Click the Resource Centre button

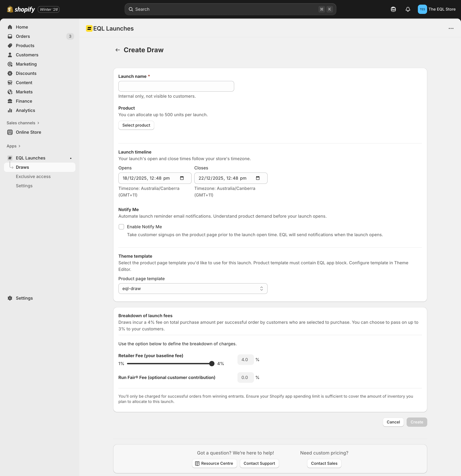(x=214, y=463)
